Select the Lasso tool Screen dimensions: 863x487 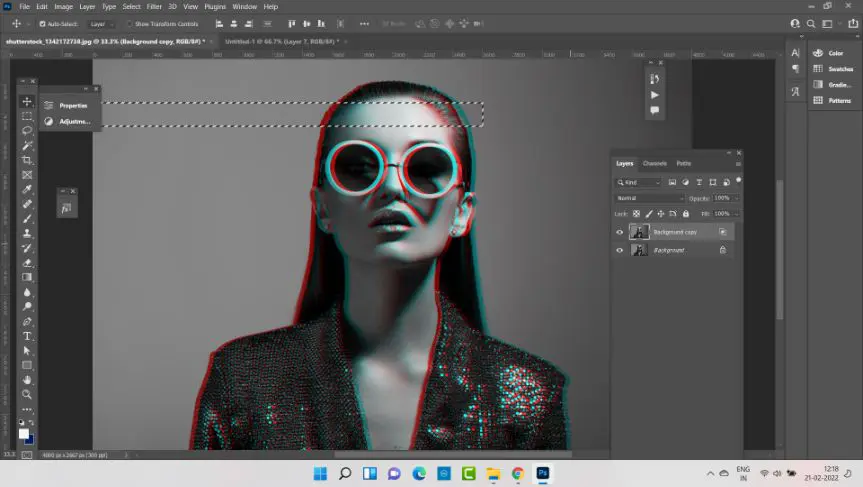(28, 131)
